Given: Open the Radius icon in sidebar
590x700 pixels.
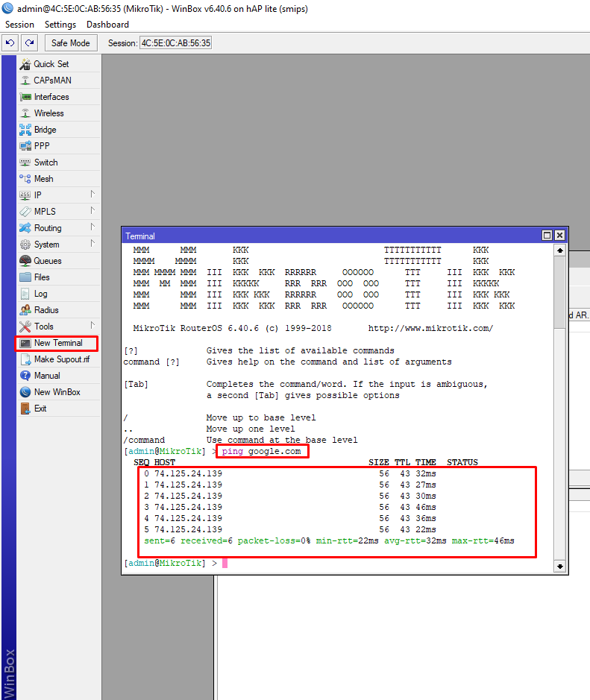Looking at the screenshot, I should (x=25, y=310).
